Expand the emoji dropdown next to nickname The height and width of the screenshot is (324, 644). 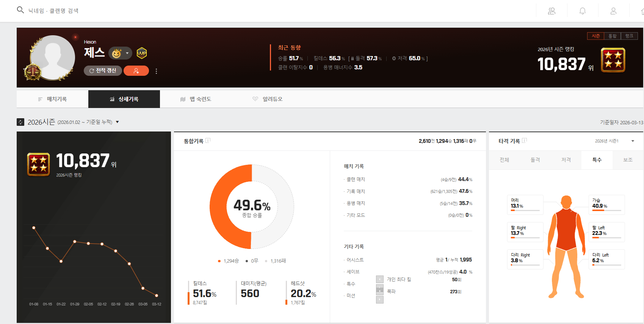pyautogui.click(x=127, y=53)
